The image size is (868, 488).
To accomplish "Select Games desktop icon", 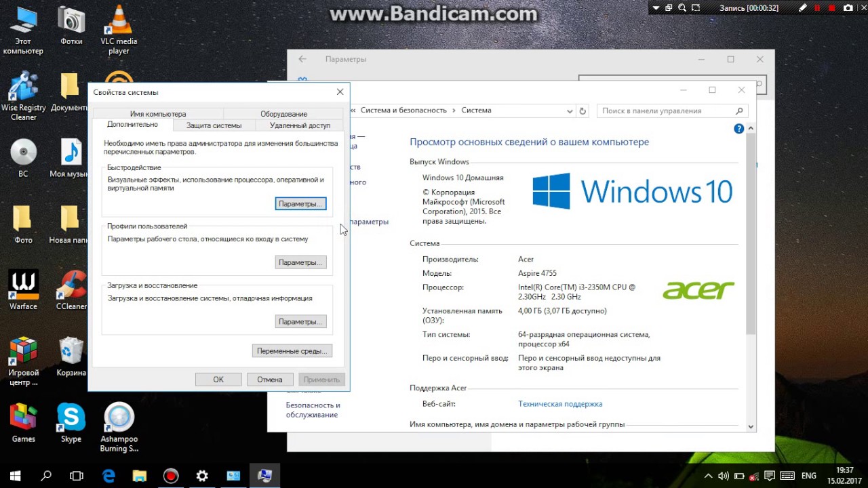I will coord(23,424).
